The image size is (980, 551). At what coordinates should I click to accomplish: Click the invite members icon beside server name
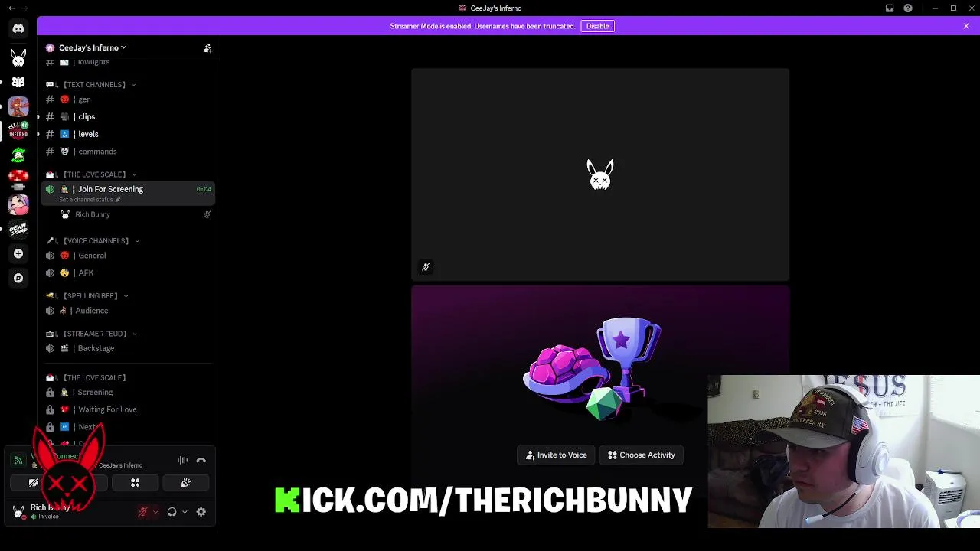pyautogui.click(x=207, y=47)
